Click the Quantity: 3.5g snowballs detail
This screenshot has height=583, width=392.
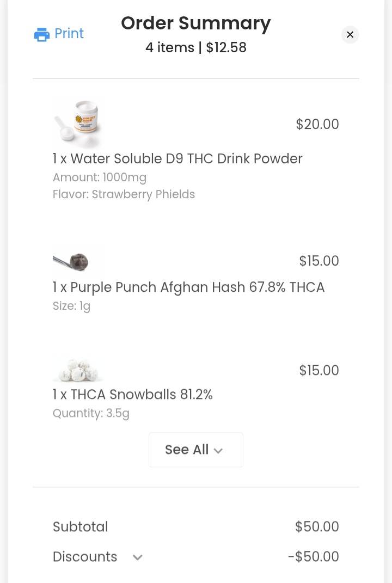[91, 413]
